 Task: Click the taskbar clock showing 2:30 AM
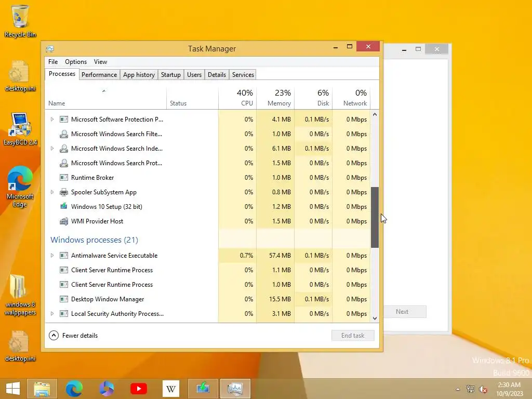509,389
